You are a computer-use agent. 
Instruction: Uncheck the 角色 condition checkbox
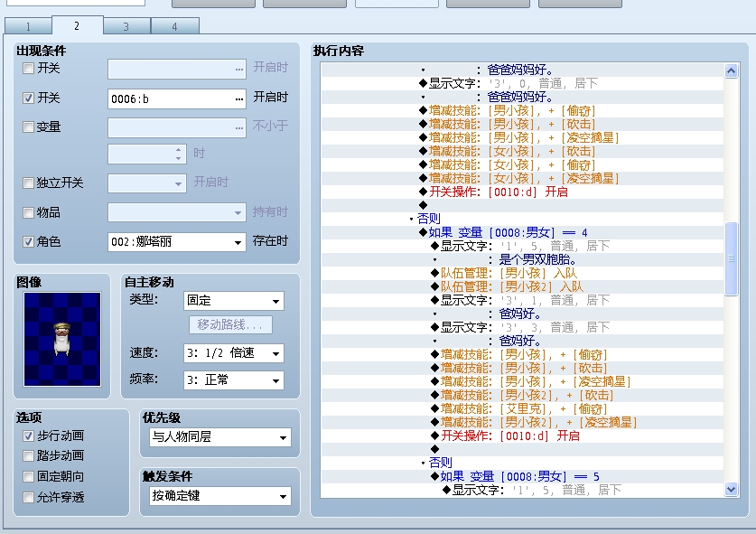(28, 241)
